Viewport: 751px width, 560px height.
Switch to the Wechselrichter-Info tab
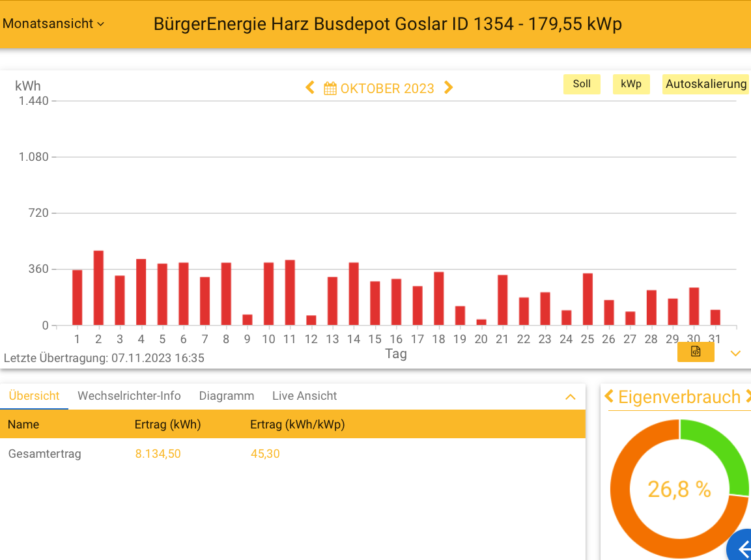[129, 396]
